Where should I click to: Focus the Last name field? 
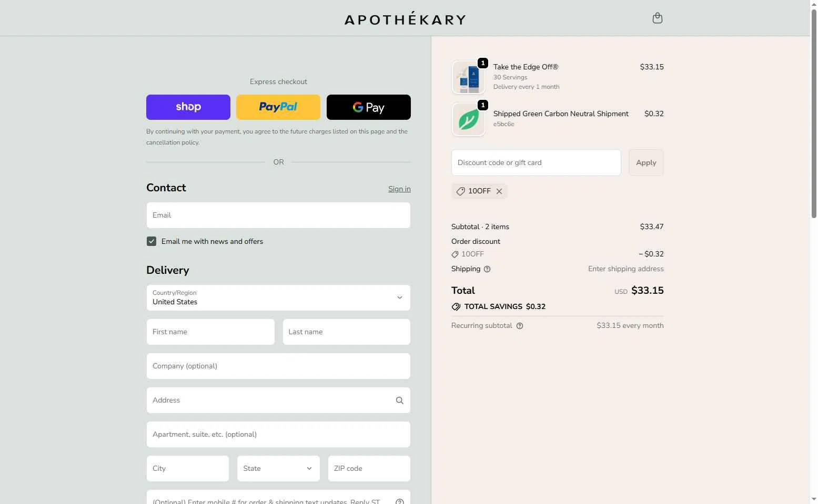click(347, 332)
